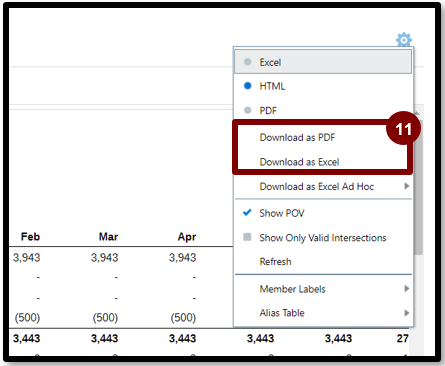Click the (500) value under Mar
Screen dimensions: 445x366
click(105, 317)
